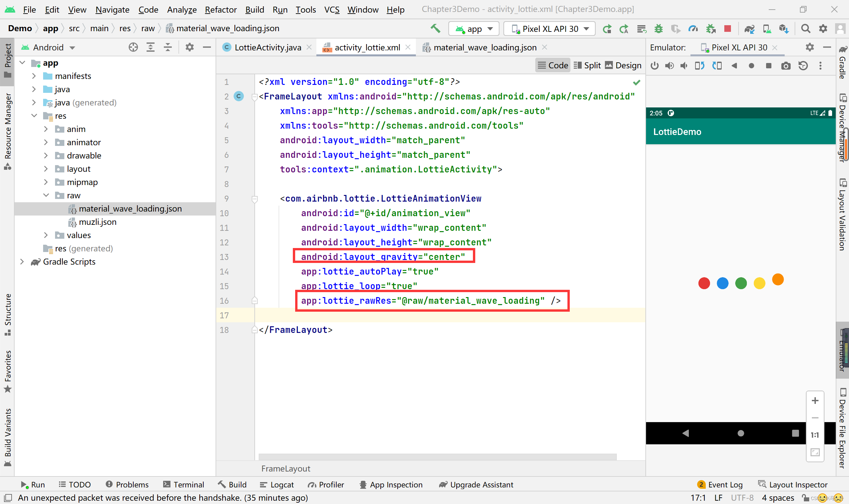Take emulator screenshot with camera icon
Screen dimensions: 849x504
[x=786, y=66]
